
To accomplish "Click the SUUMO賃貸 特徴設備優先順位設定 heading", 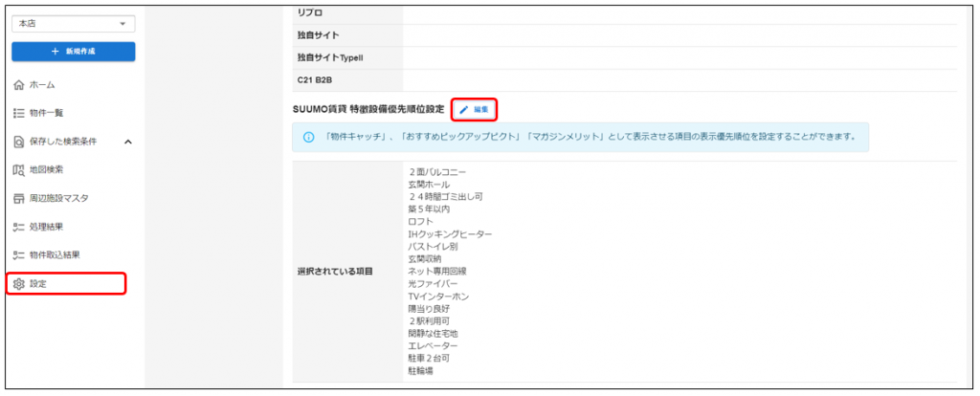I will pyautogui.click(x=368, y=109).
